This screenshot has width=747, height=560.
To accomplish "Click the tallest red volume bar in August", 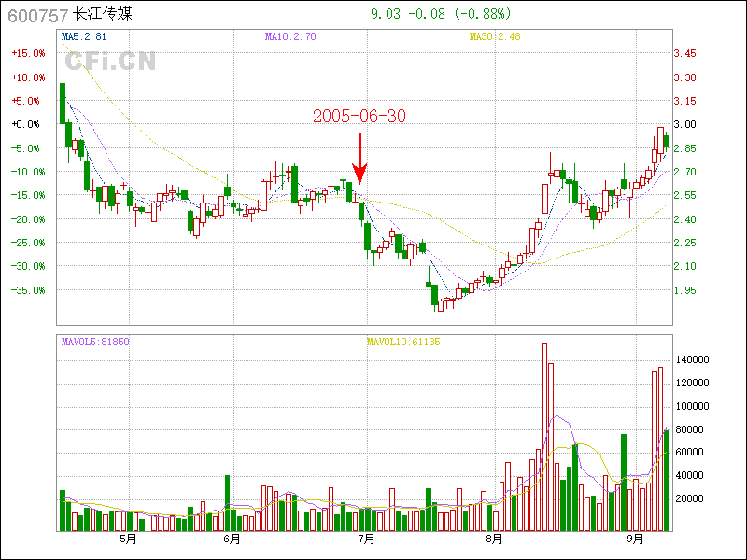I will [544, 437].
